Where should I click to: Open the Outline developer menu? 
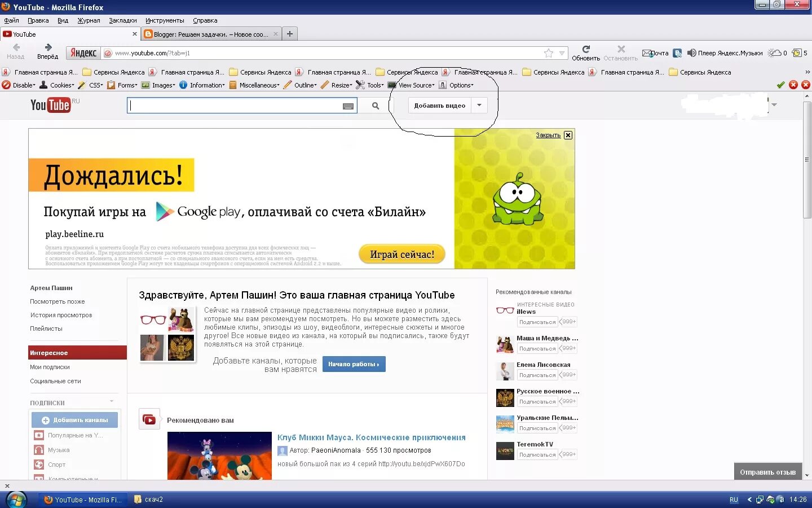click(300, 85)
